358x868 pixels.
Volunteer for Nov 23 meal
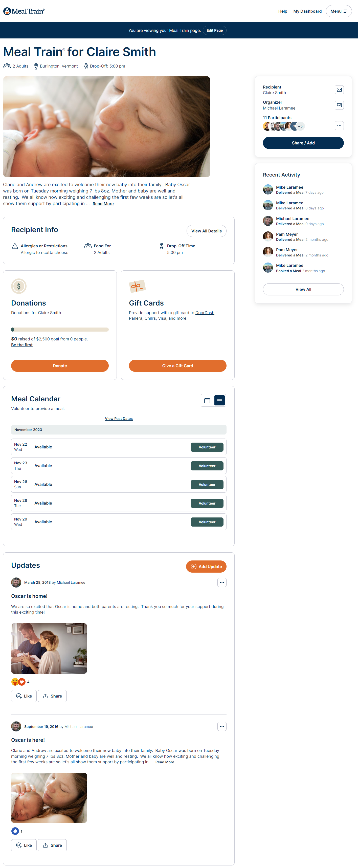(x=207, y=466)
